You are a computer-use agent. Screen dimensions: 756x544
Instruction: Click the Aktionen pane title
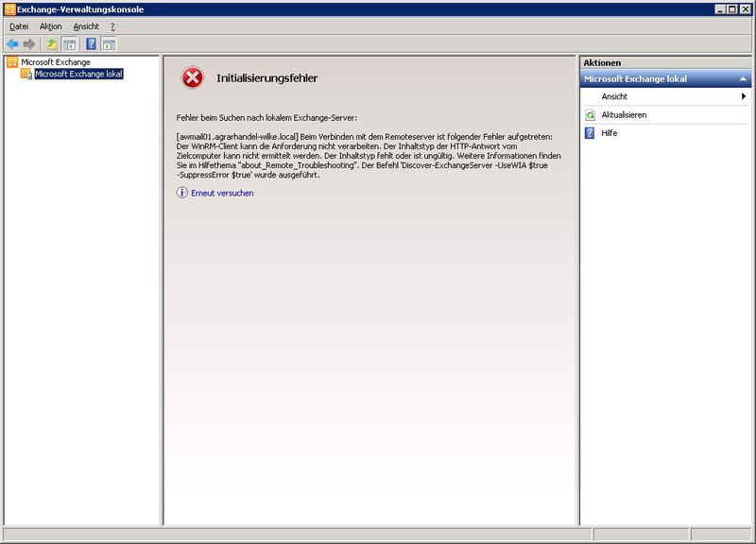coord(602,62)
